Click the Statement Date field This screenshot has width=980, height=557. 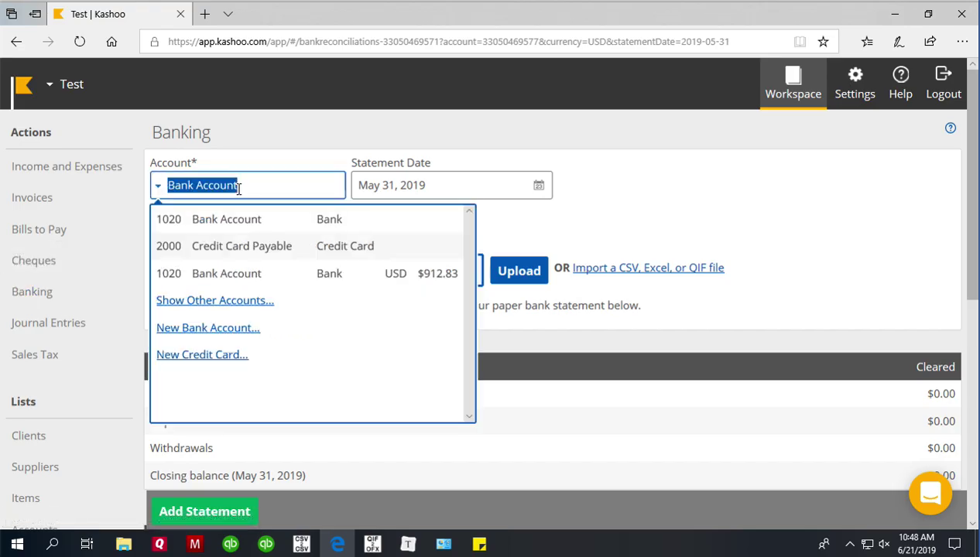click(451, 186)
